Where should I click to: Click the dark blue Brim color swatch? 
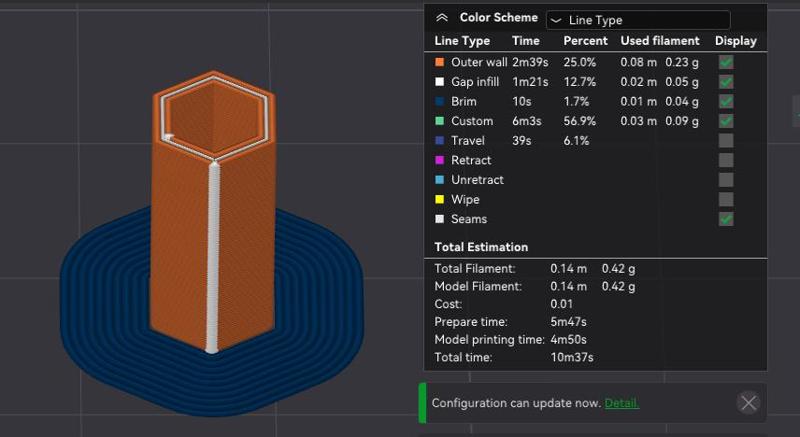[x=440, y=102]
